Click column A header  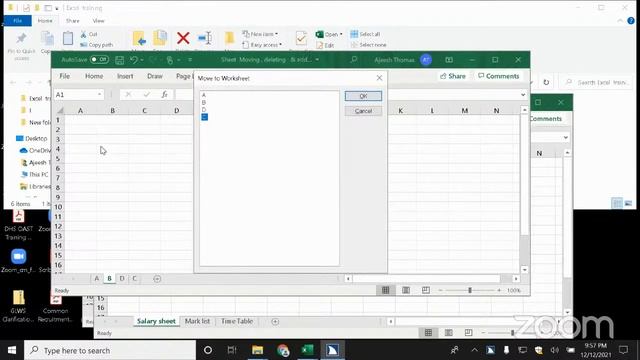pos(80,111)
